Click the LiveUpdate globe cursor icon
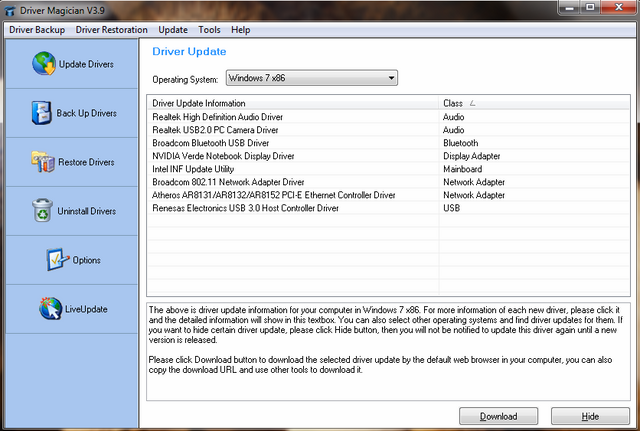Viewport: 640px width, 431px height. tap(51, 309)
